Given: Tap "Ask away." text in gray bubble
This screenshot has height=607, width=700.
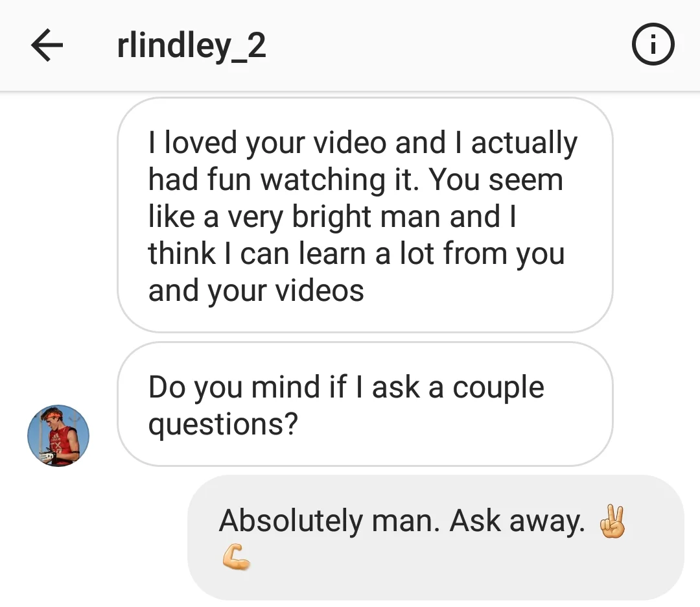Looking at the screenshot, I should 517,521.
